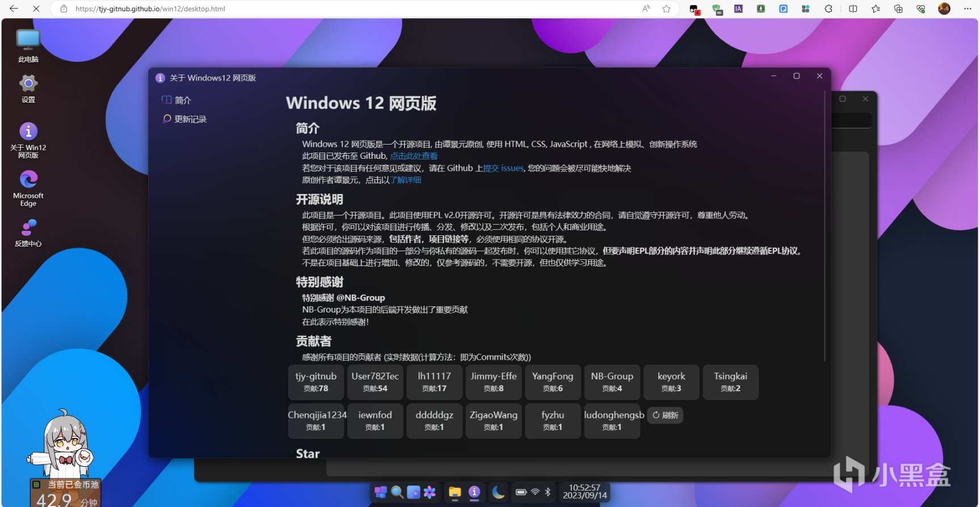Viewport: 980px width, 507px height.
Task: Click the battery icon in taskbar
Action: click(x=521, y=492)
